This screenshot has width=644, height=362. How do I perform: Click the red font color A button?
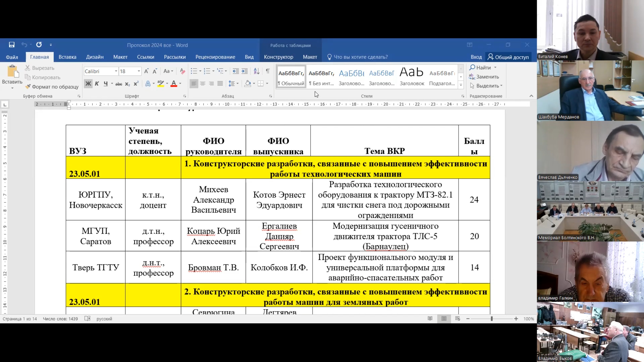pos(174,84)
